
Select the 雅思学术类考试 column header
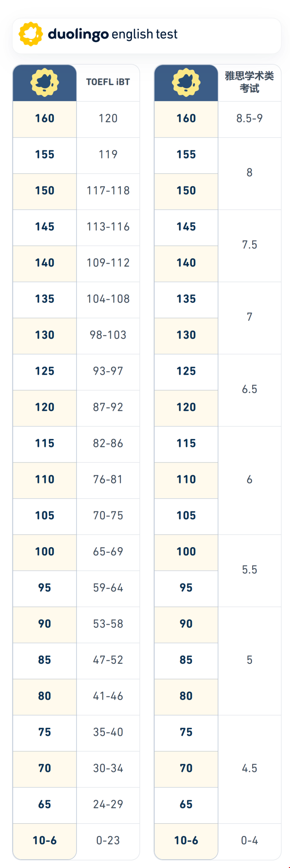click(249, 82)
